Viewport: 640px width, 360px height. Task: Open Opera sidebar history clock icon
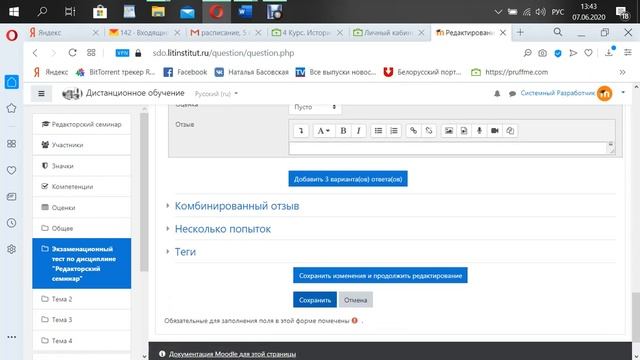[11, 223]
